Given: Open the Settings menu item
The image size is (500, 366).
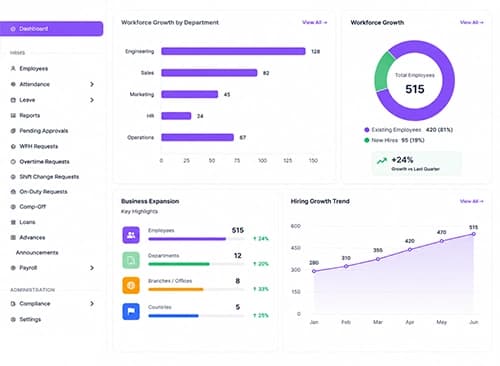Looking at the screenshot, I should pos(30,319).
